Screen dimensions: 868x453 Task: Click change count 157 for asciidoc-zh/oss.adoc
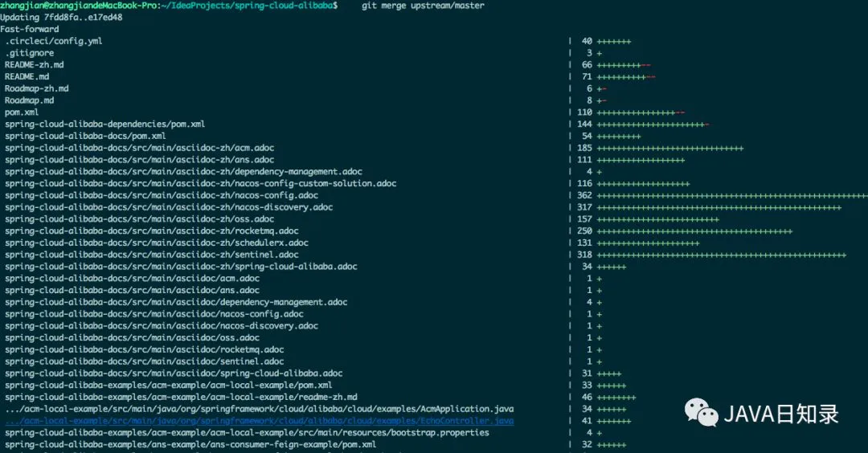coord(584,219)
